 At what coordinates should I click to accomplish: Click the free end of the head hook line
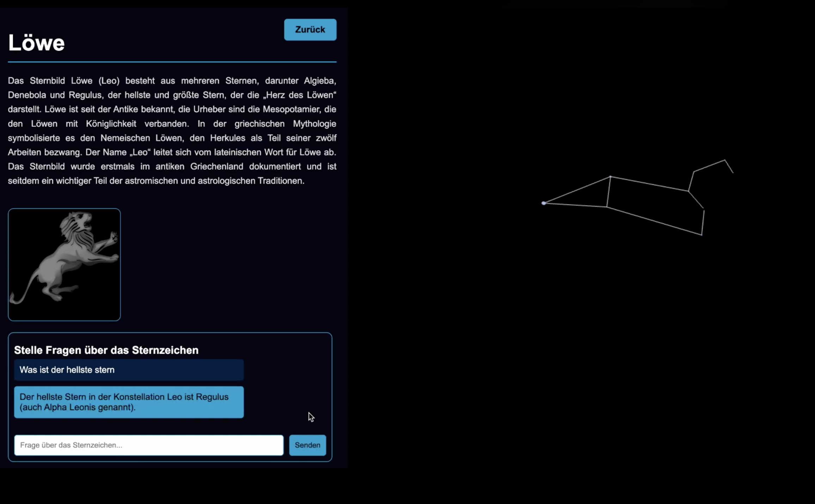[x=733, y=173]
